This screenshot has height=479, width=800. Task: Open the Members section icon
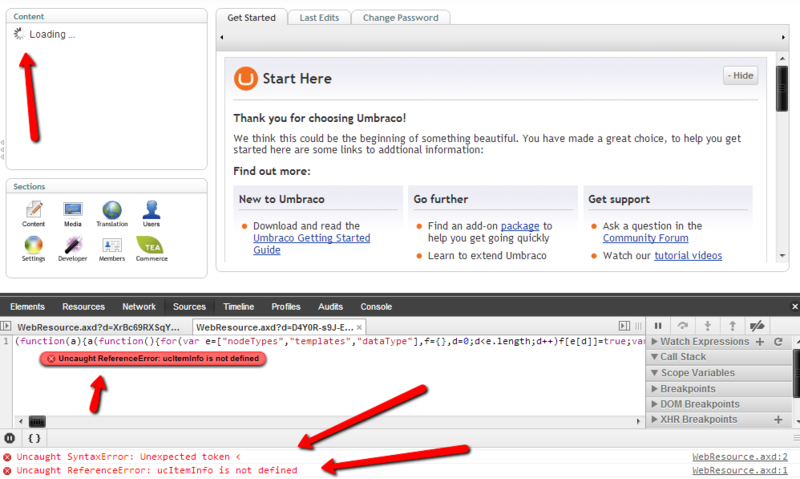tap(112, 248)
